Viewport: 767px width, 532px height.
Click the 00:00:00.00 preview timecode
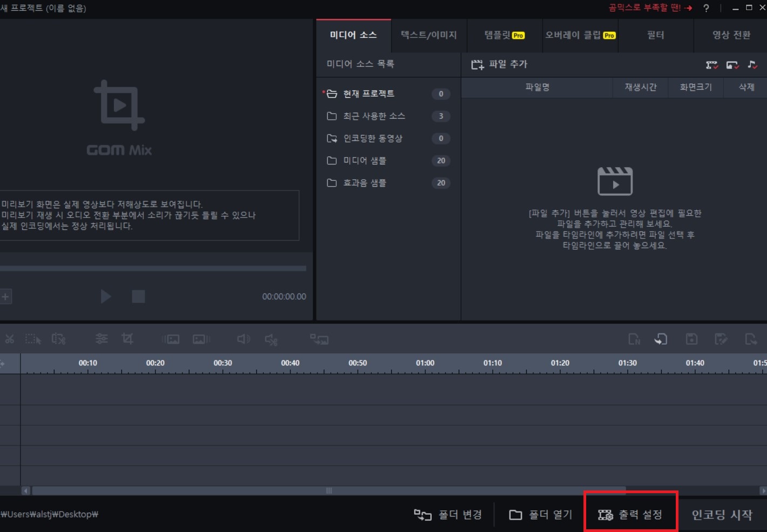284,297
